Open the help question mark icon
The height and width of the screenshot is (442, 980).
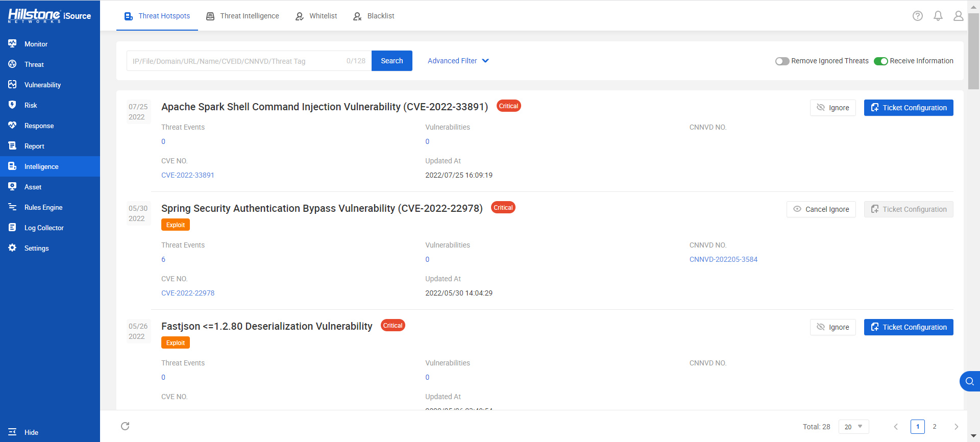[x=918, y=16]
